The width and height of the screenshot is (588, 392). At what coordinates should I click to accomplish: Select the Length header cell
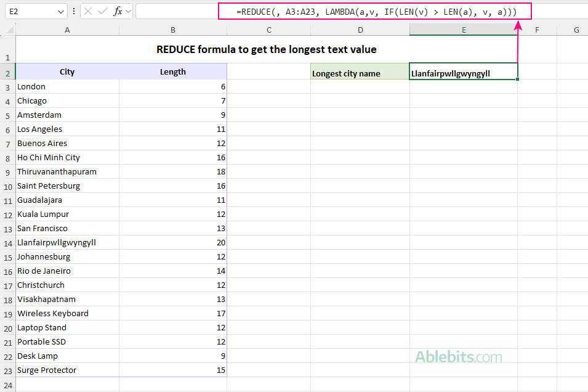point(173,71)
